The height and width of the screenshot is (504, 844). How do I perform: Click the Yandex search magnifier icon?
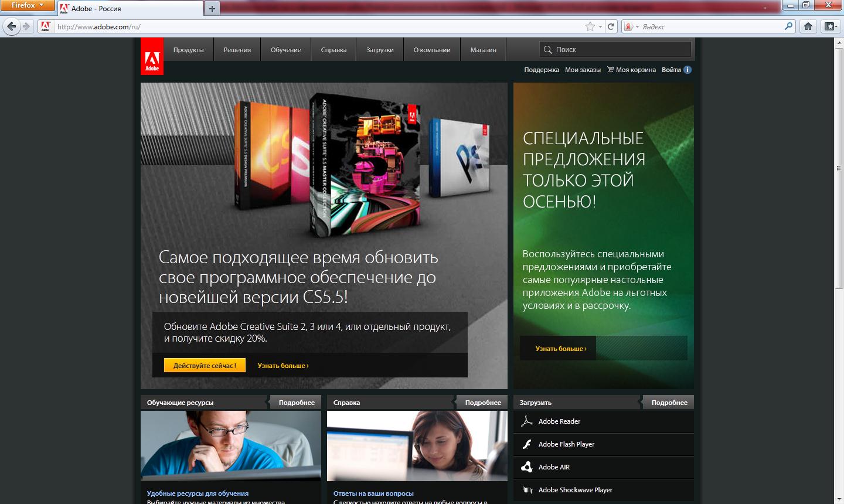(x=788, y=26)
